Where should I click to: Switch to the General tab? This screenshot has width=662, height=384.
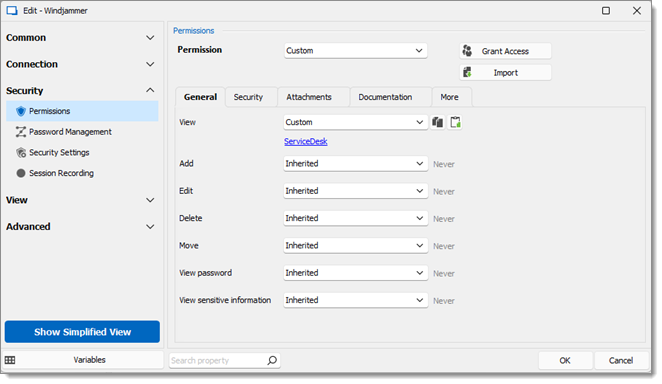click(201, 97)
